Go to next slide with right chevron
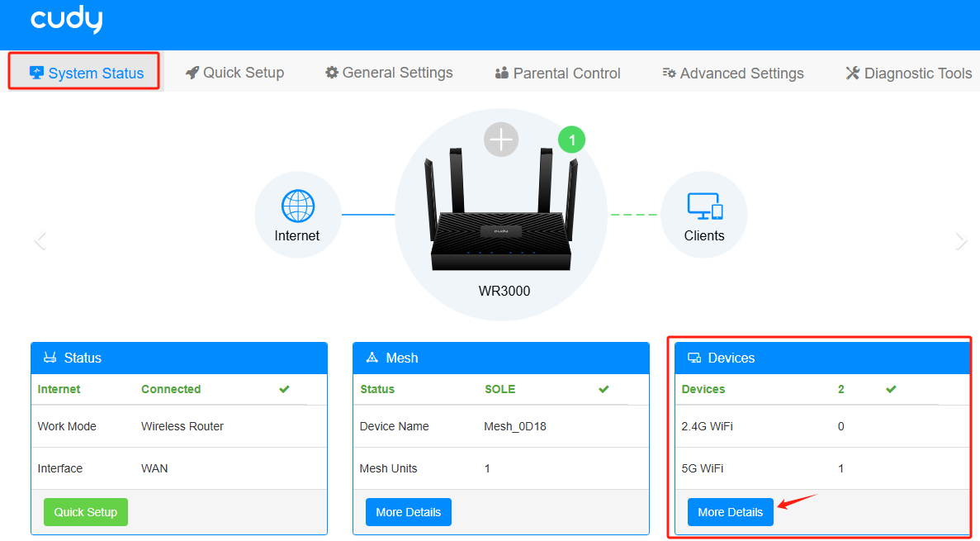 [x=961, y=240]
